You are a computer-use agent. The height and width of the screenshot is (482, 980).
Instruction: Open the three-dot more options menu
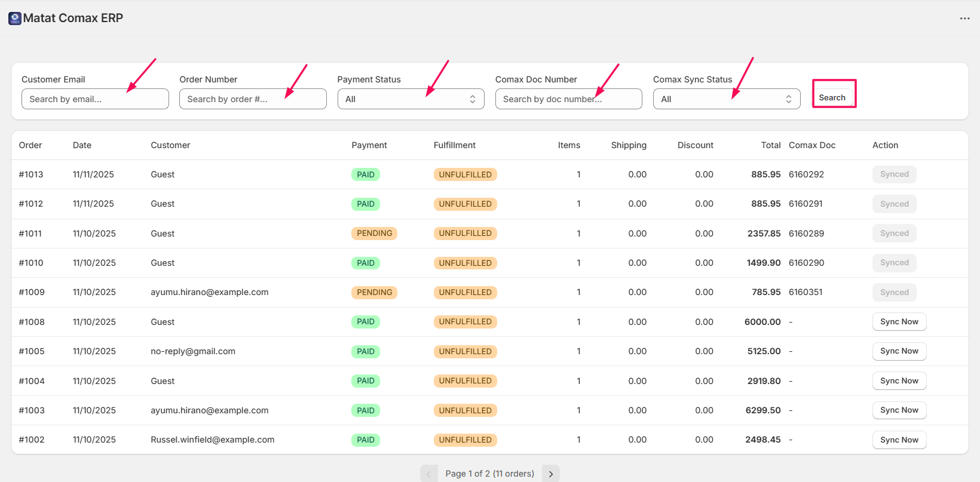tap(964, 19)
